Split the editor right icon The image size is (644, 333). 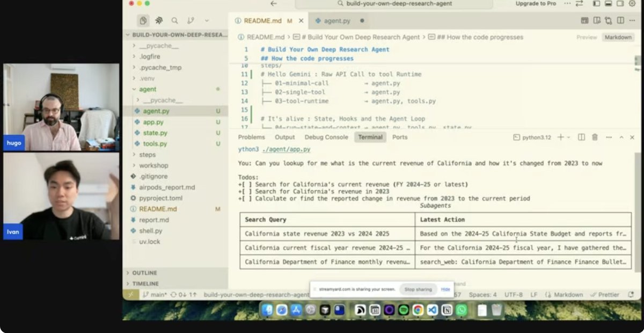620,20
